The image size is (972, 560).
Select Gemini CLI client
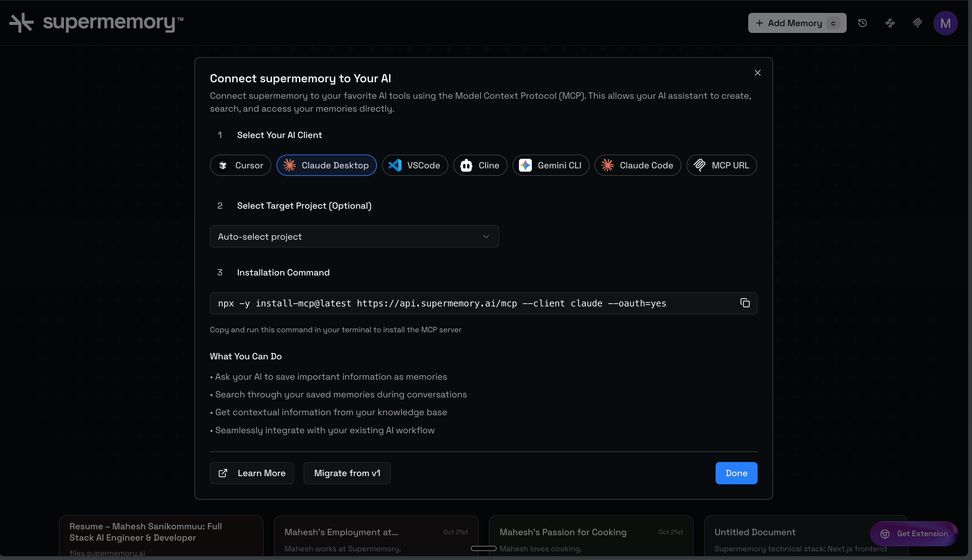[551, 165]
